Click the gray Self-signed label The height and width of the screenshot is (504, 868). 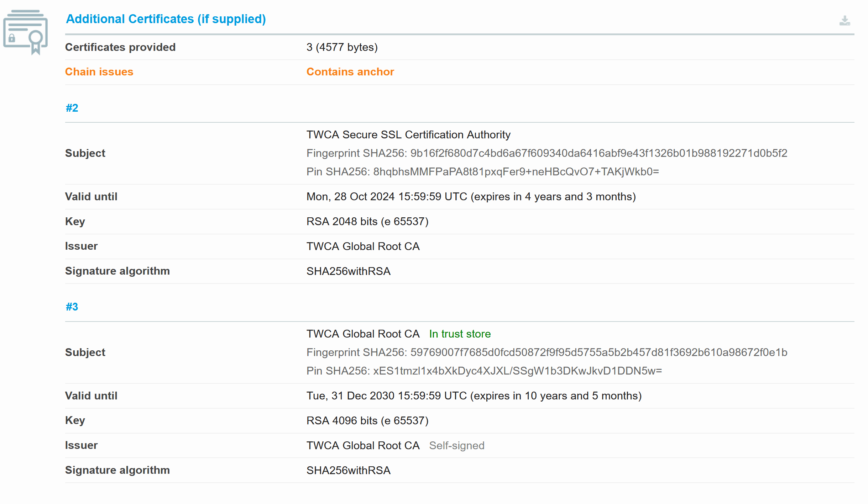[456, 446]
